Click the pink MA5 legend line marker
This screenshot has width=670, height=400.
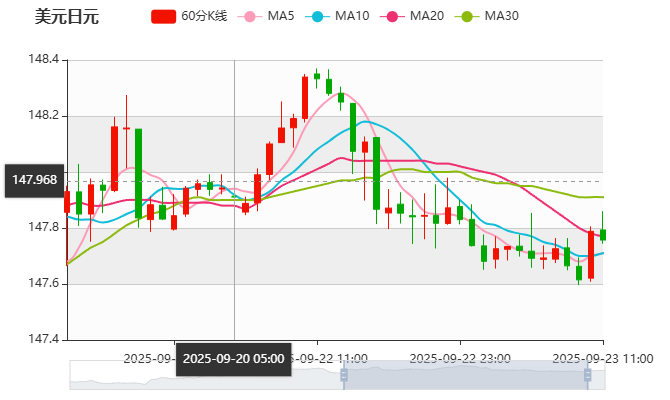pos(249,16)
